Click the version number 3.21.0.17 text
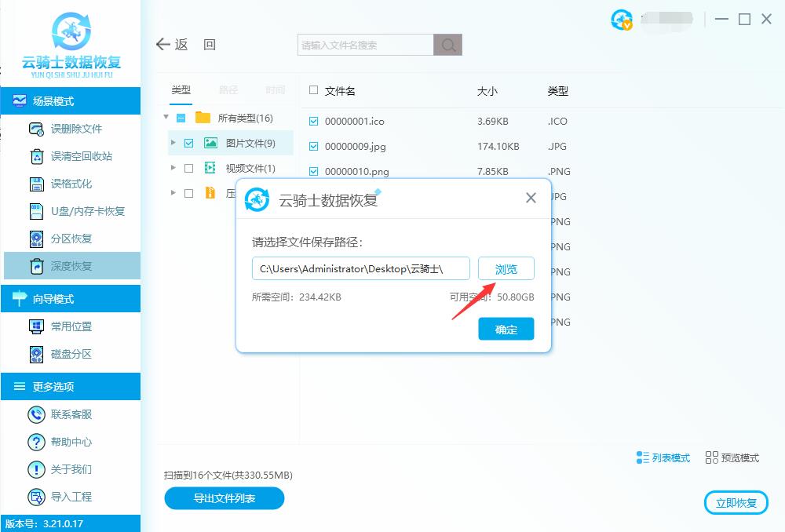 (x=63, y=524)
